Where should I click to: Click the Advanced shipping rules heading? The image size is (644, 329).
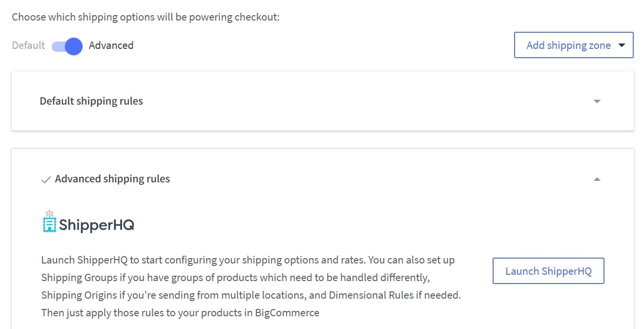pyautogui.click(x=112, y=179)
